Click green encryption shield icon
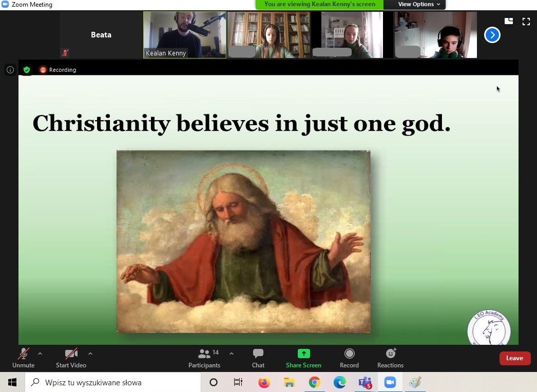Viewport: 537px width, 392px height. [27, 70]
